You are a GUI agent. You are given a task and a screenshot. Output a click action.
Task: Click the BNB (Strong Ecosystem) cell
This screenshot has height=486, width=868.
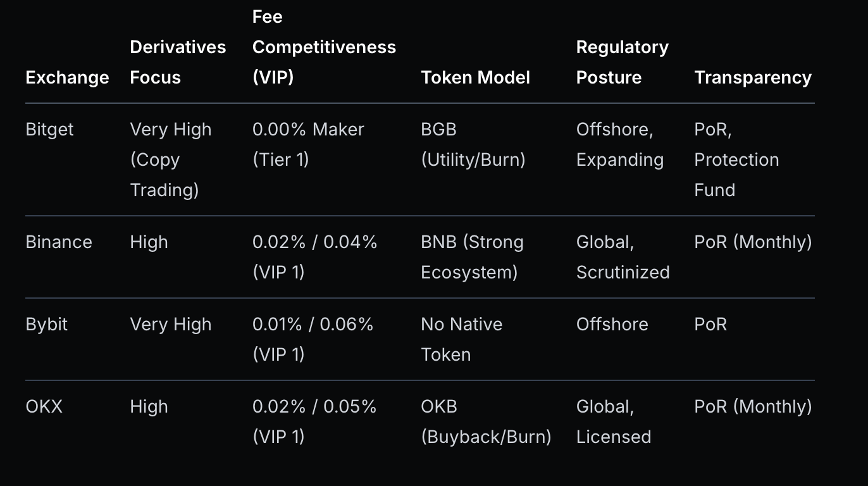[x=472, y=257]
